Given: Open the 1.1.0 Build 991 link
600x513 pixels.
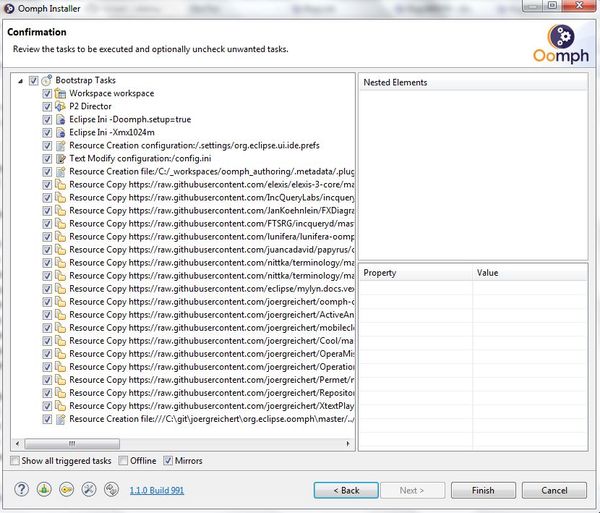Looking at the screenshot, I should click(157, 490).
